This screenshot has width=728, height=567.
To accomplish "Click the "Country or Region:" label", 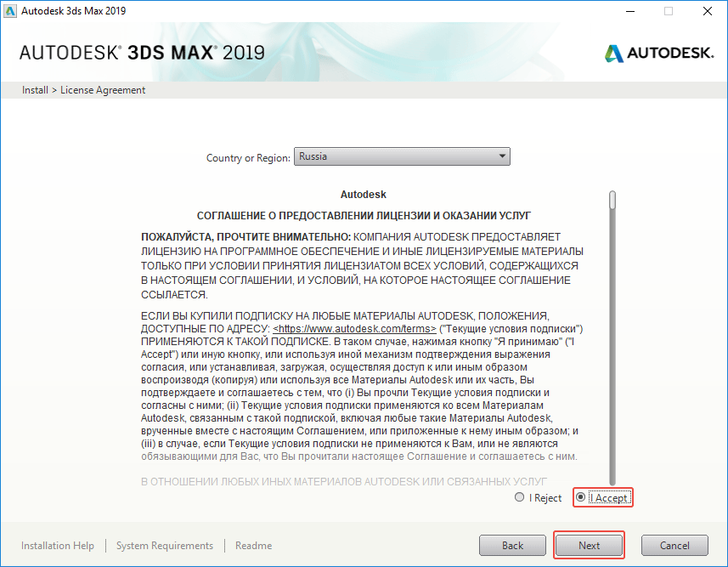I will (x=248, y=158).
